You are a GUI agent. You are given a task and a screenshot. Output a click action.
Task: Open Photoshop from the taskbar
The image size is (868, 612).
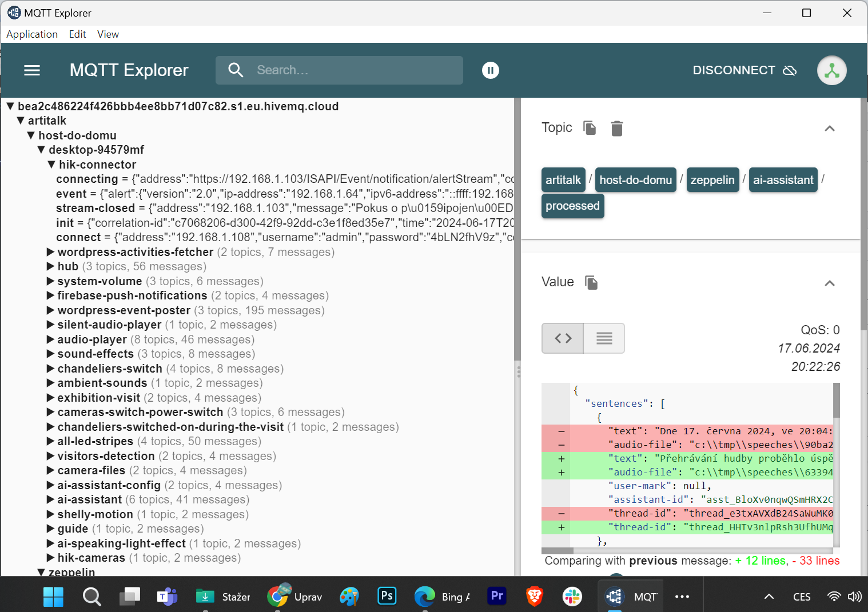coord(387,595)
